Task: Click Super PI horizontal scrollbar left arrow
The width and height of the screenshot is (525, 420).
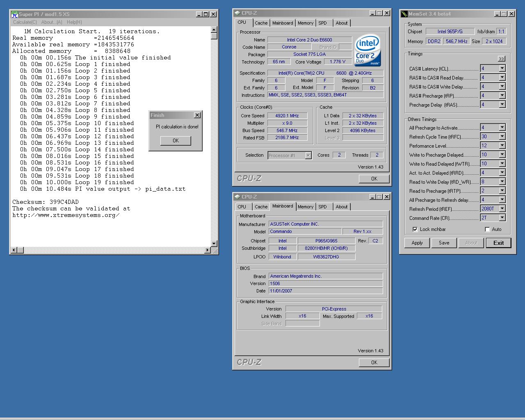Action: pos(14,250)
